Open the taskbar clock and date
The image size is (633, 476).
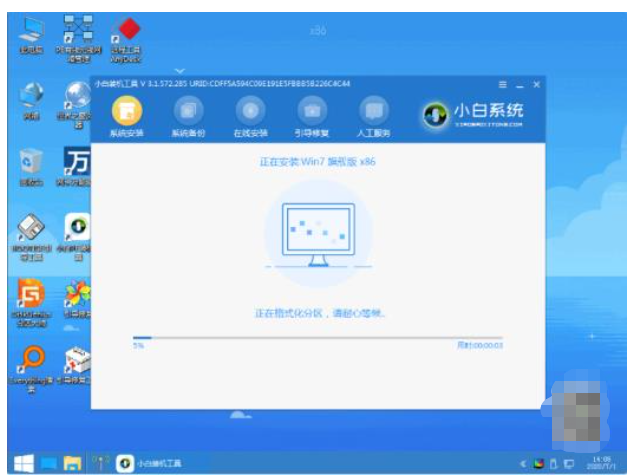601,463
